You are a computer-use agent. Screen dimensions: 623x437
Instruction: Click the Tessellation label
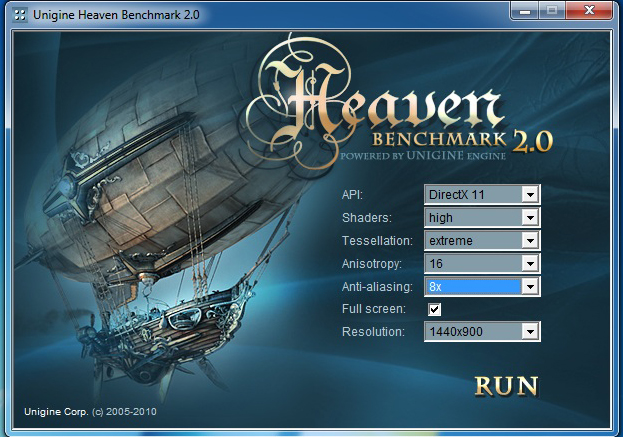[x=377, y=241]
